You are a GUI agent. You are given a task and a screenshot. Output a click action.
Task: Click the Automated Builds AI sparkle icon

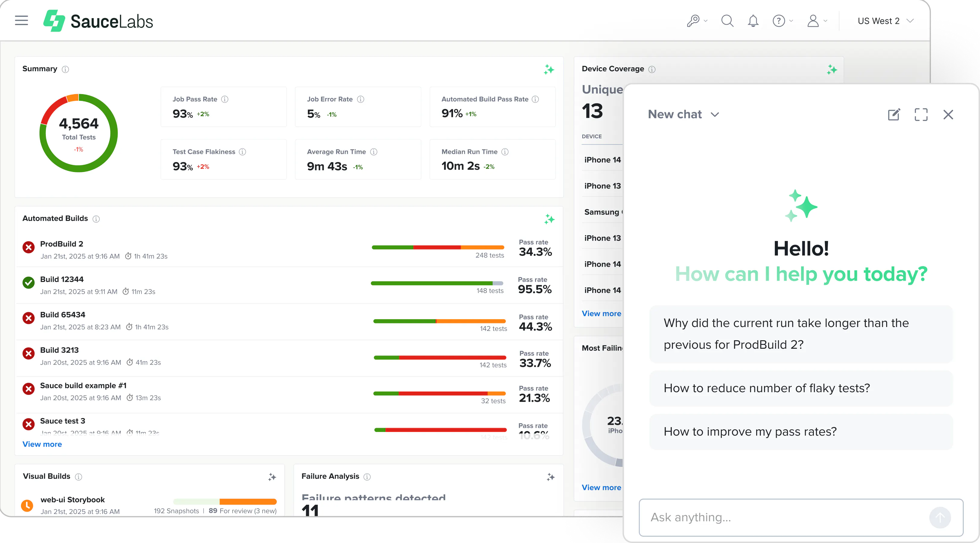point(549,219)
